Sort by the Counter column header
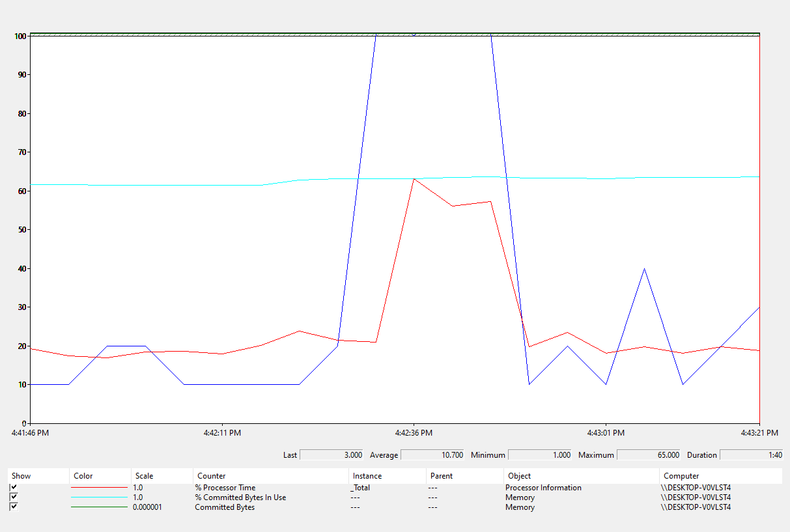This screenshot has width=790, height=532. [270, 476]
